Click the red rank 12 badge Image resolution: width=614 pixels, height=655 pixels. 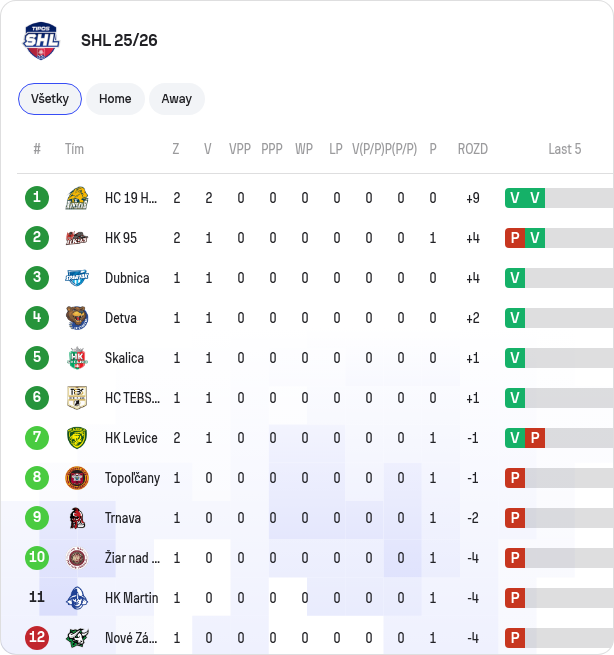pyautogui.click(x=37, y=637)
